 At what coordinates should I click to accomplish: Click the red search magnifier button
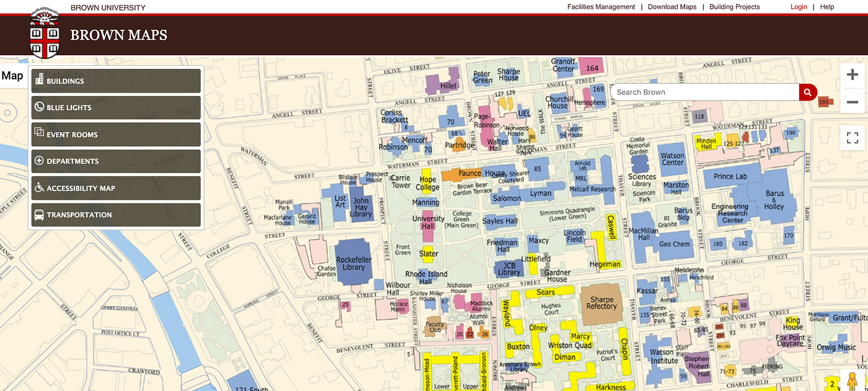point(808,92)
